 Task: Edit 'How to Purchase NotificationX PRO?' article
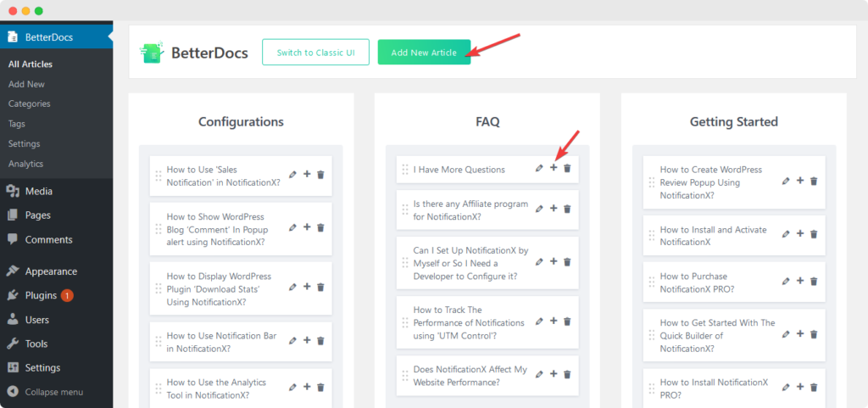(786, 281)
